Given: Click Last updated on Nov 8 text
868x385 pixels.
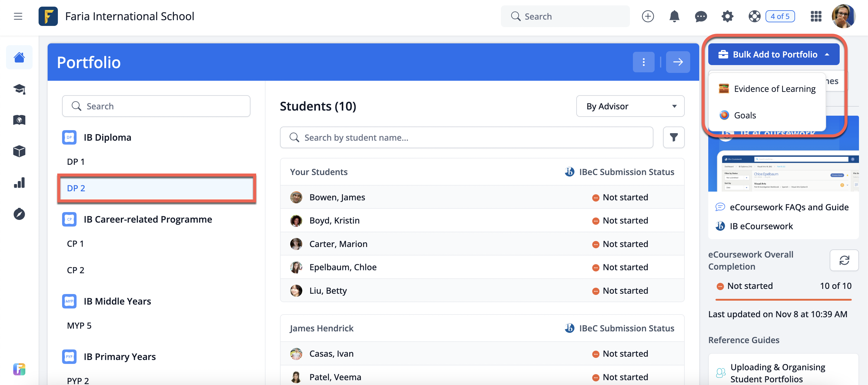Looking at the screenshot, I should click(777, 314).
